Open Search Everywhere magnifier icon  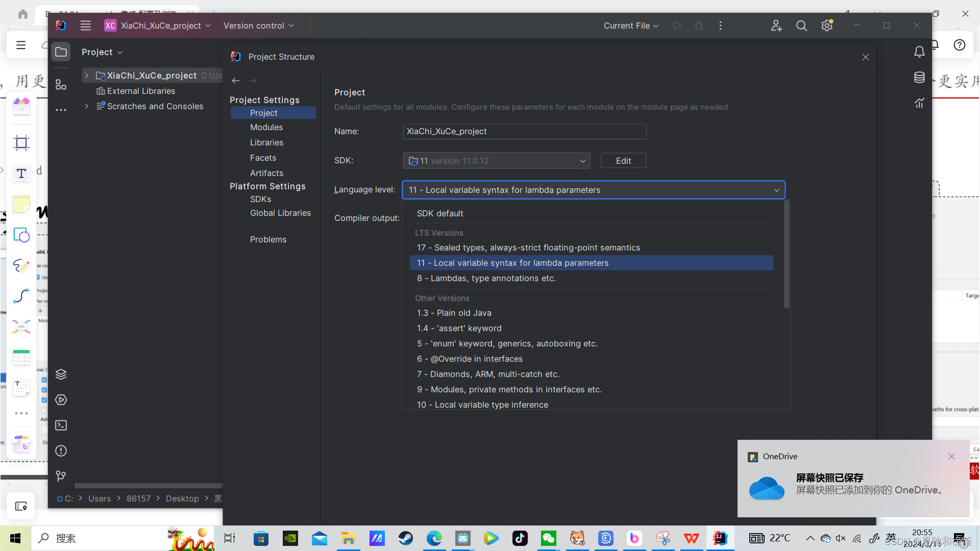801,26
